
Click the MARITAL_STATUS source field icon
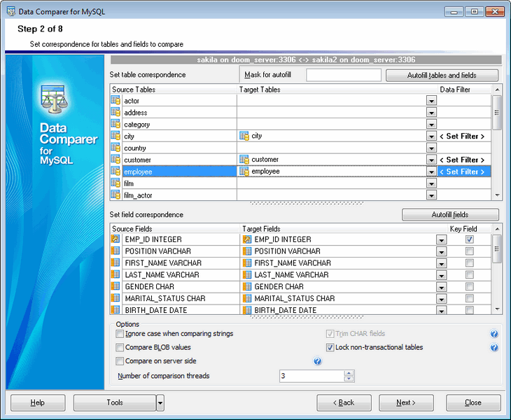(115, 298)
